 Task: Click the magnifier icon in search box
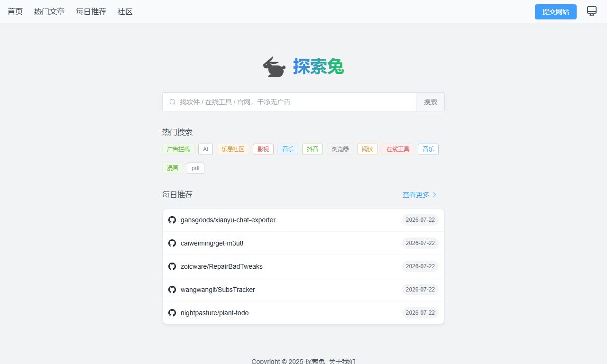click(x=173, y=102)
